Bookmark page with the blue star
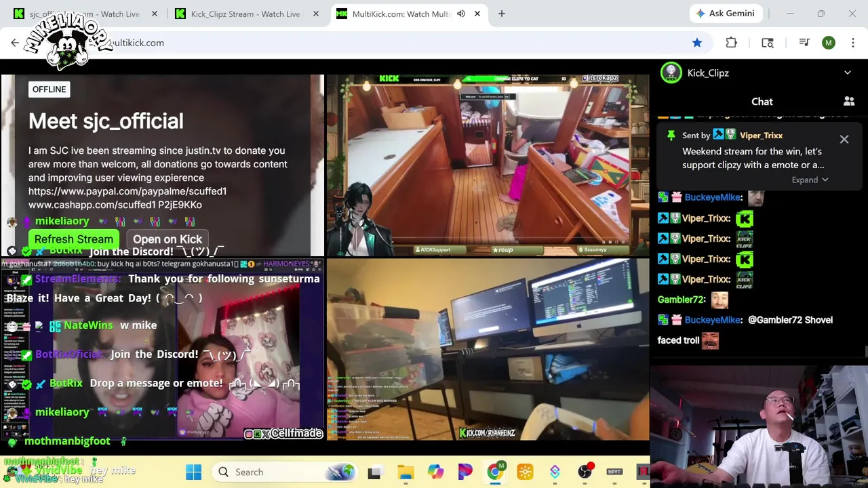The height and width of the screenshot is (488, 868). pos(697,43)
